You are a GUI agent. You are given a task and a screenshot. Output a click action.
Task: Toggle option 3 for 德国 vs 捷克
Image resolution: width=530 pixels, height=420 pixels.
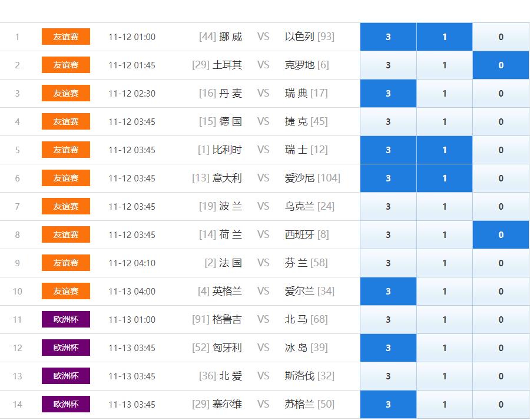point(388,121)
